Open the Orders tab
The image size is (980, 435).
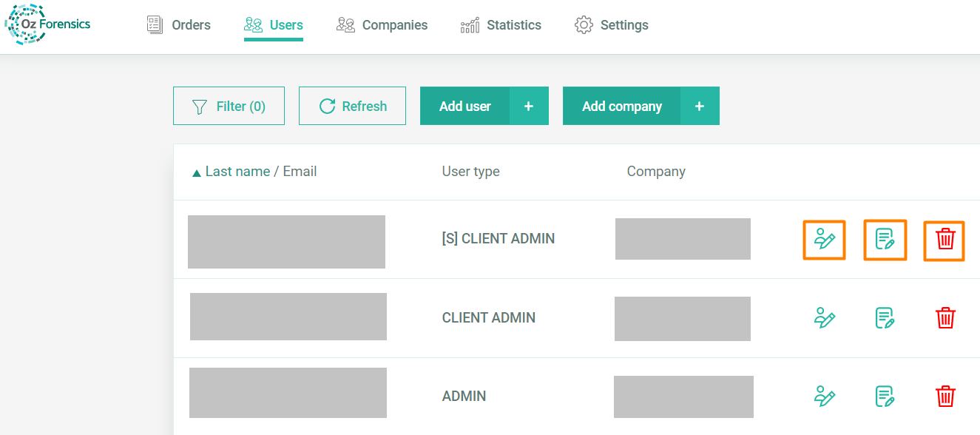[x=179, y=25]
